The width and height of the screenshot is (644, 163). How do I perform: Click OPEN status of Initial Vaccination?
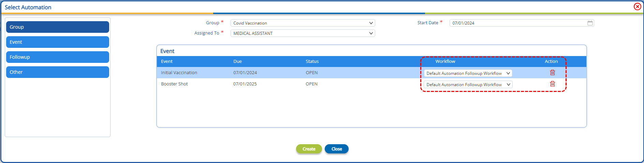311,73
